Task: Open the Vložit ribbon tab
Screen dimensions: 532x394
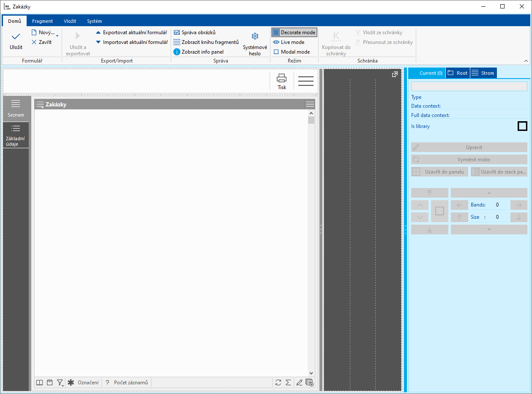Action: [x=70, y=21]
